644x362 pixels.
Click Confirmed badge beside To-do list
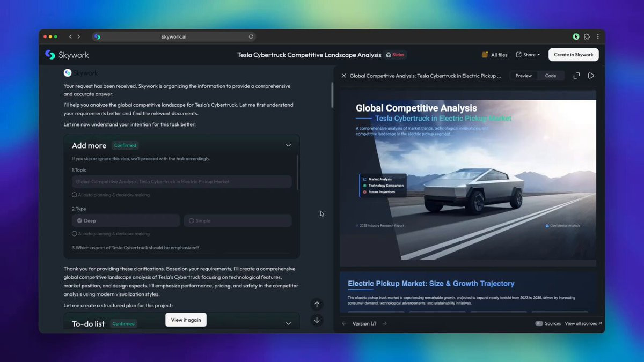tap(123, 323)
